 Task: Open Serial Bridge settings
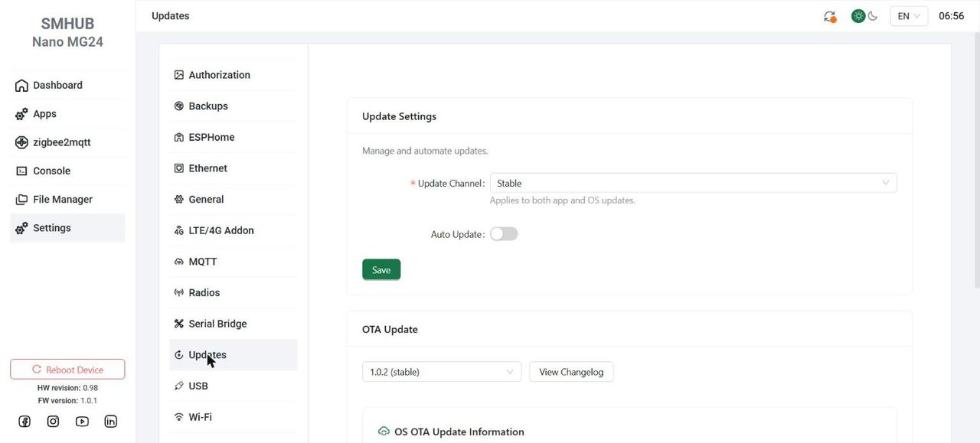coord(233,324)
